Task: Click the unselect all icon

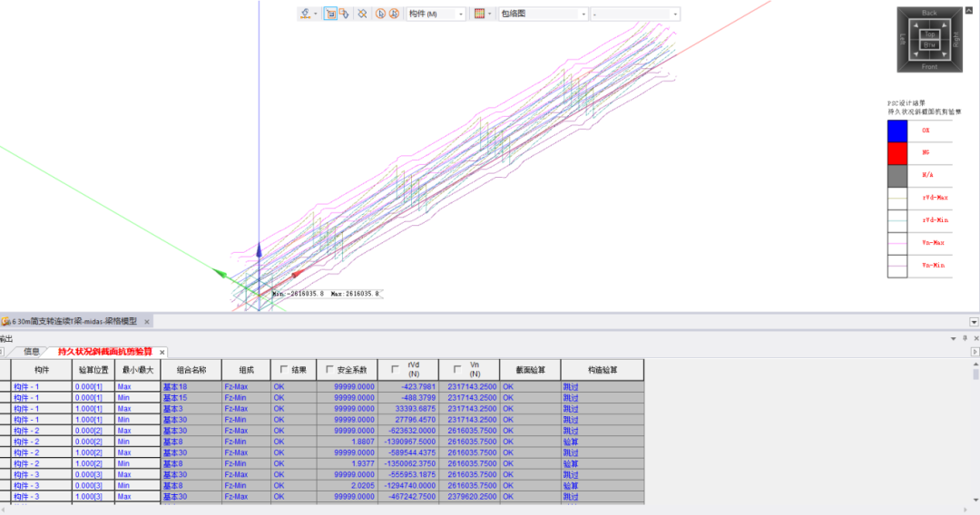Action: point(362,14)
